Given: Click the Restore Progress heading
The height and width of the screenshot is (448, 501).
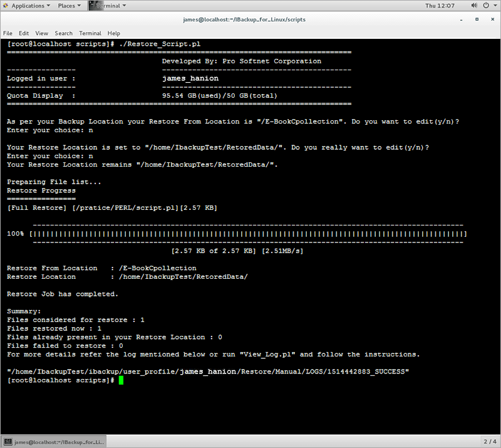Looking at the screenshot, I should click(41, 190).
